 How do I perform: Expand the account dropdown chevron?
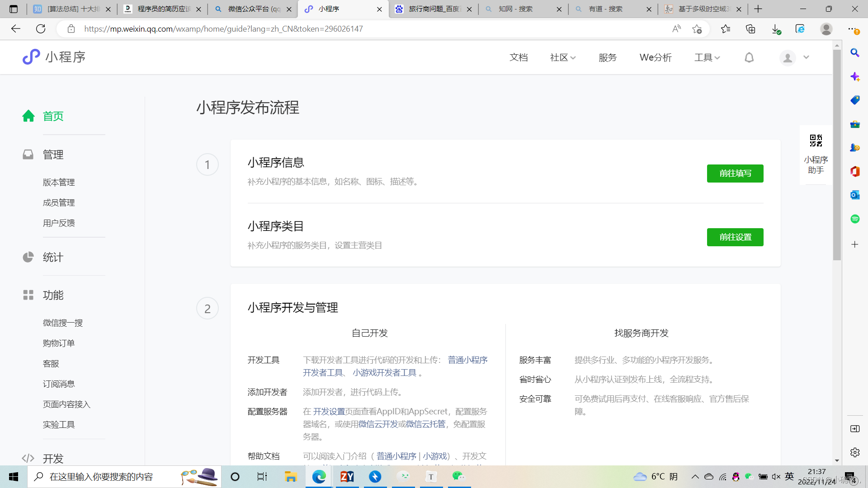point(806,57)
